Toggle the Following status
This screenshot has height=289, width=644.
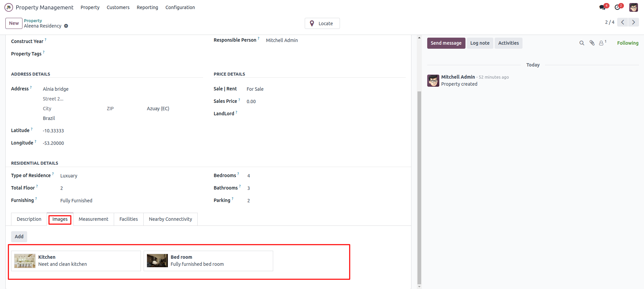click(x=628, y=43)
